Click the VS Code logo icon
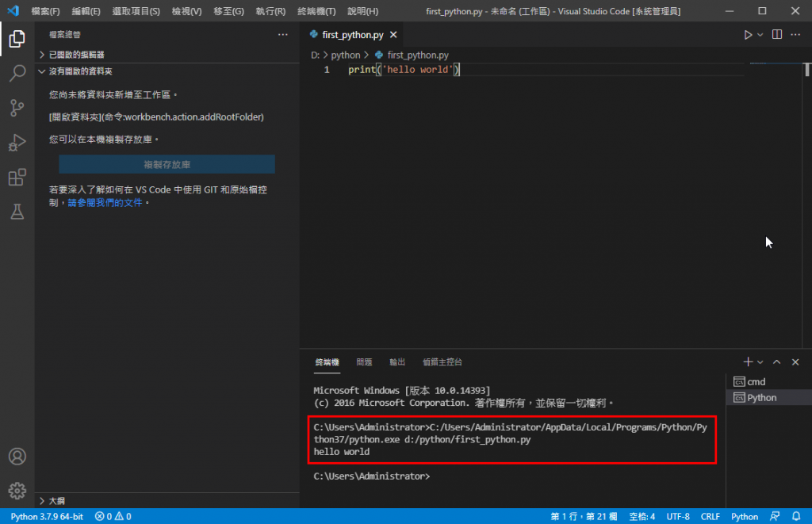 [x=13, y=10]
